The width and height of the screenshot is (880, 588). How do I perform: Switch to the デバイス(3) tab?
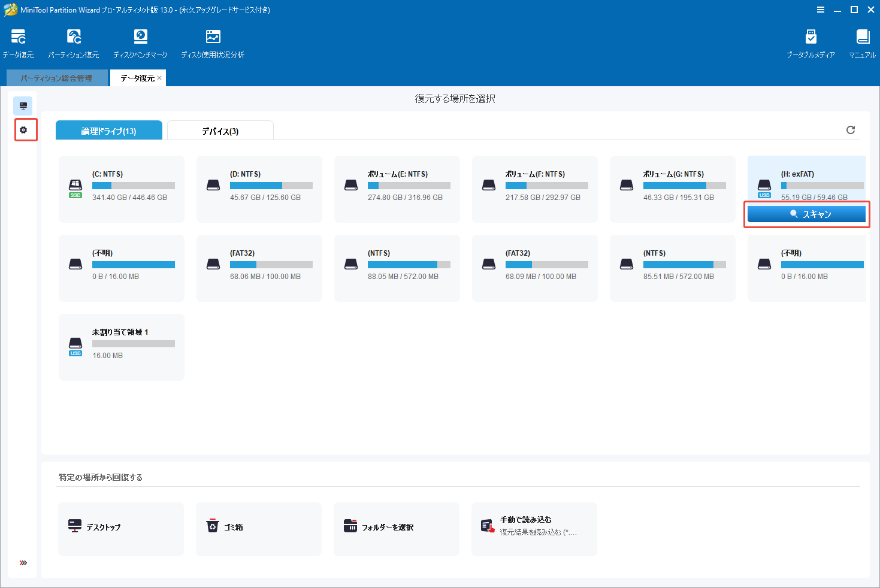(220, 131)
